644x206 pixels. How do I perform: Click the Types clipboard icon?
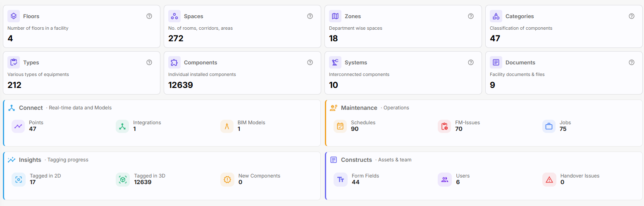click(14, 62)
